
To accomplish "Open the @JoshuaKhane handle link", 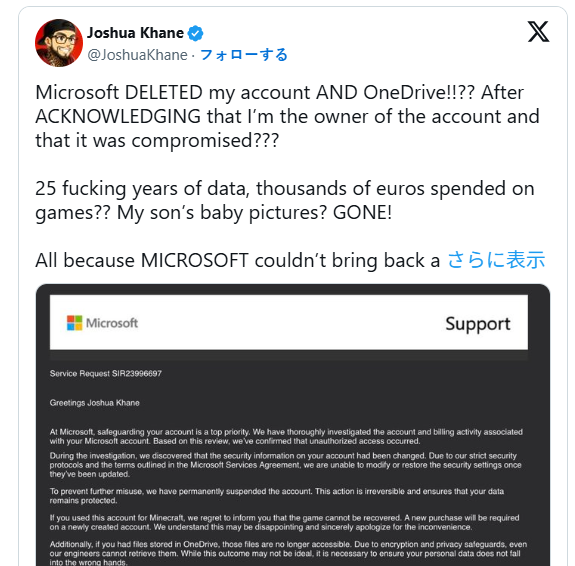I will tap(138, 55).
